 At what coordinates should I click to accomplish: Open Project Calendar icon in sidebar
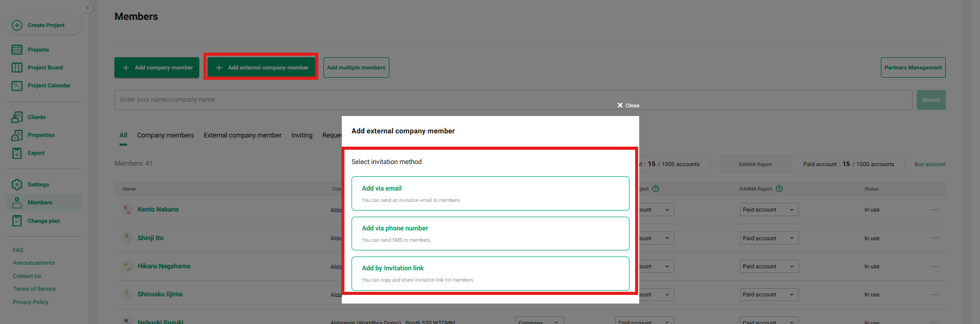[17, 86]
